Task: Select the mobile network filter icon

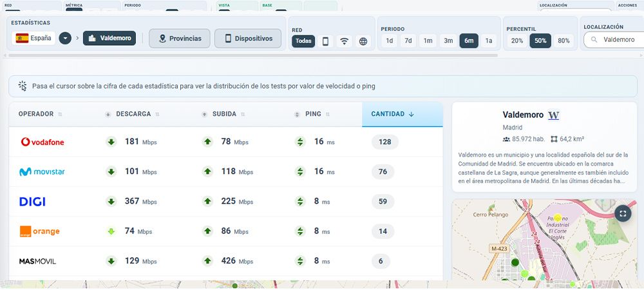Action: click(x=325, y=41)
